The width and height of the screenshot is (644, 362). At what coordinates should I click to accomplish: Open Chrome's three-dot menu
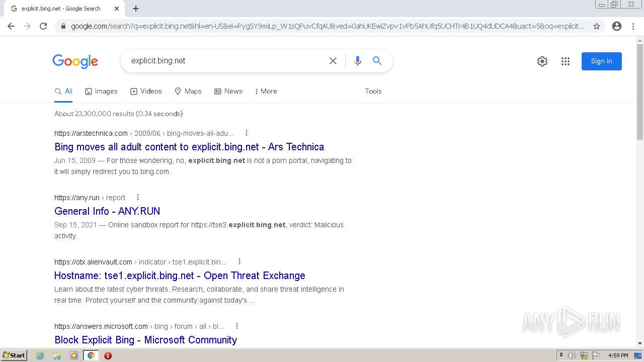[x=633, y=26]
